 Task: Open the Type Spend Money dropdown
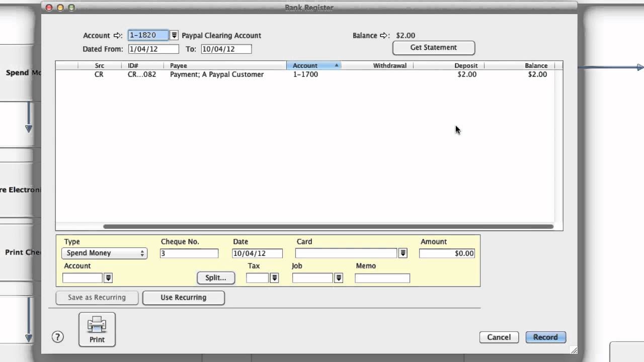click(104, 253)
